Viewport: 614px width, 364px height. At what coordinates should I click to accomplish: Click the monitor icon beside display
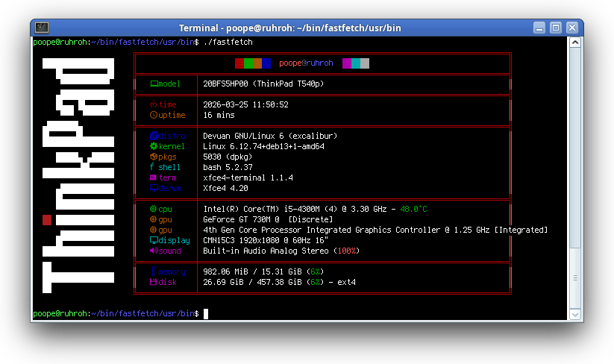pyautogui.click(x=154, y=240)
